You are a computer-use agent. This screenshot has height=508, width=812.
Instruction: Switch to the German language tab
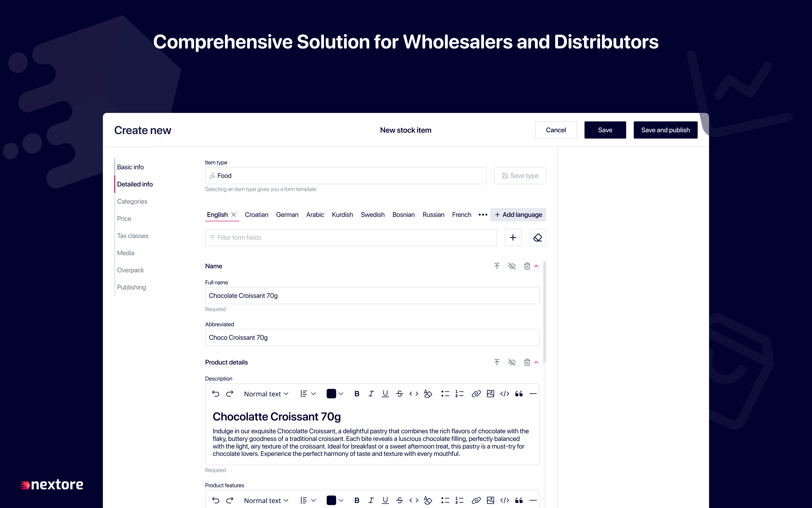(287, 215)
